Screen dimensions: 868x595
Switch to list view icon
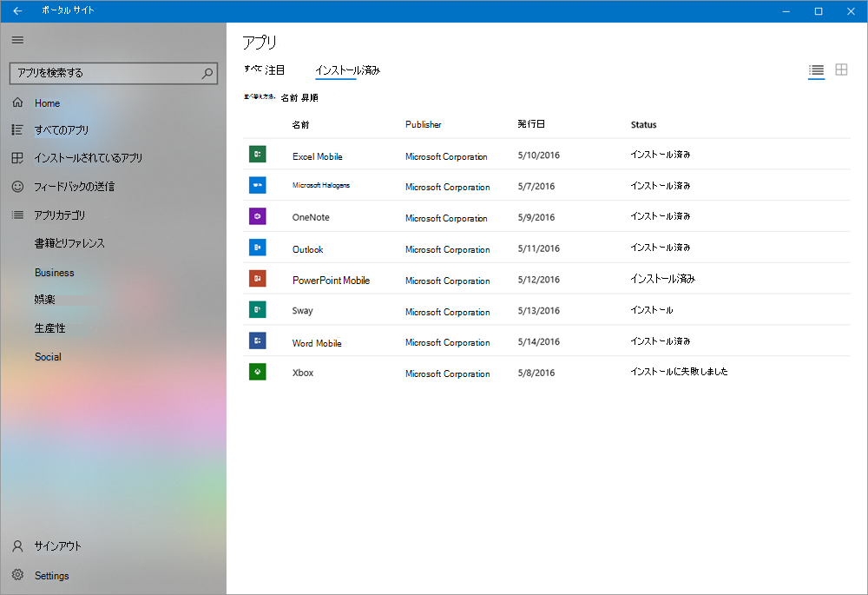click(816, 69)
